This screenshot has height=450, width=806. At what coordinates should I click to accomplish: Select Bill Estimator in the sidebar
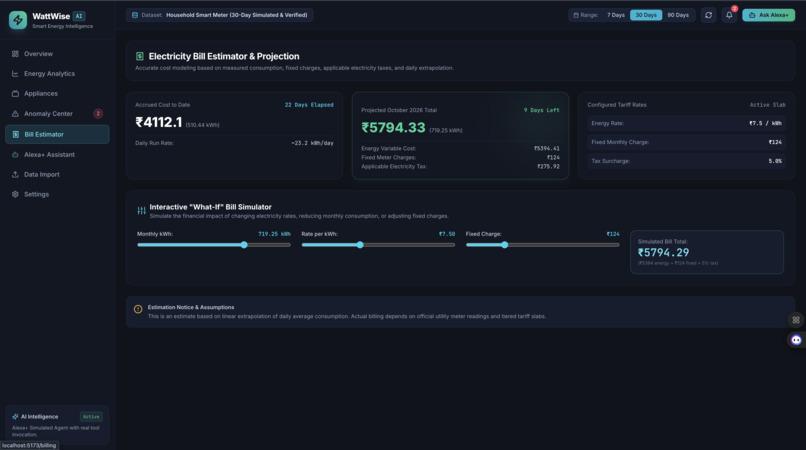point(57,134)
